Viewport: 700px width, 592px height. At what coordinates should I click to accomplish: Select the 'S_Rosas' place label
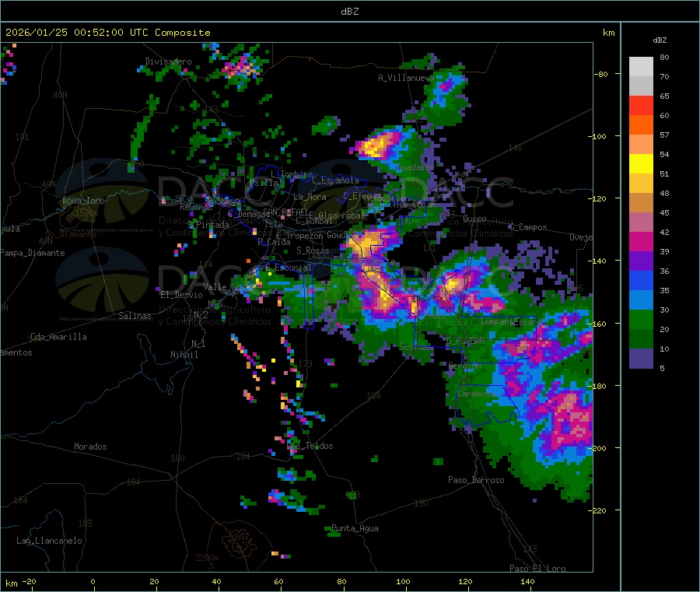(313, 251)
